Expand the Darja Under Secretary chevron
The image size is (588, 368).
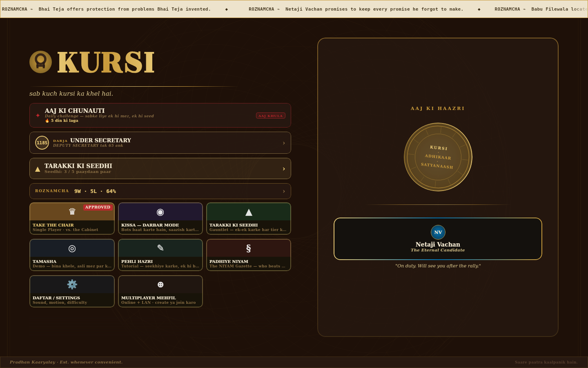click(284, 143)
